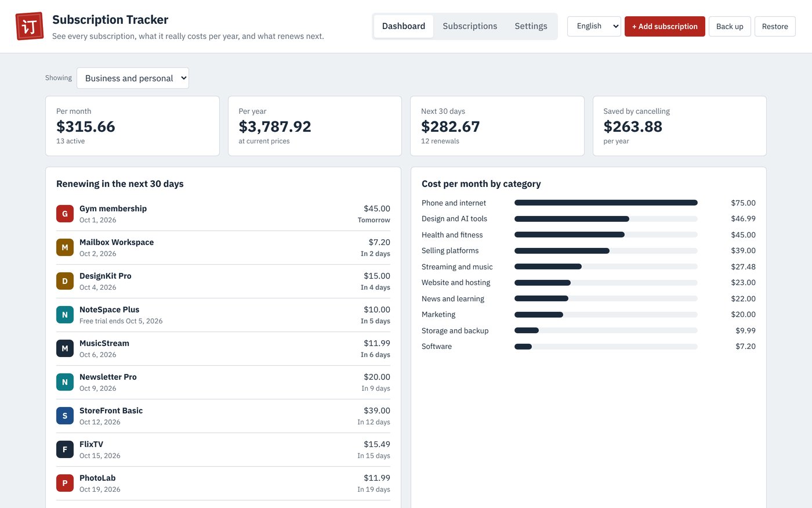Click the MusicStream name text

pos(104,343)
